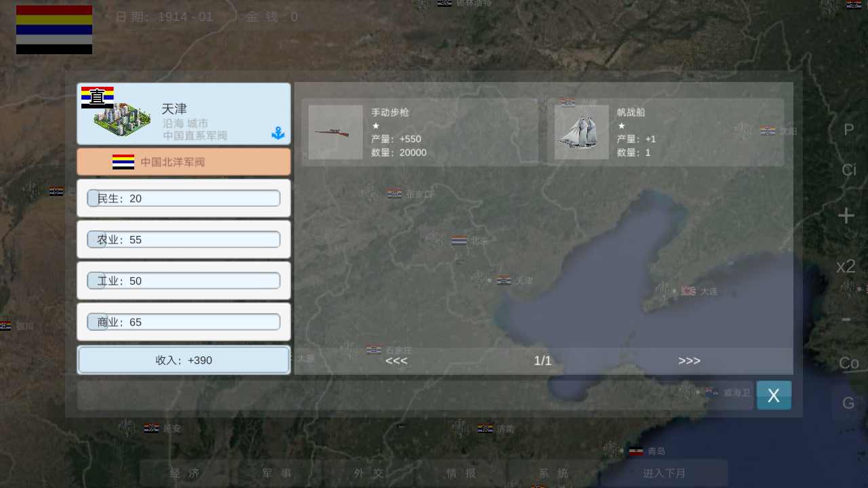868x488 pixels.
Task: Click the 中国北洋军阀 faction button
Action: (184, 162)
